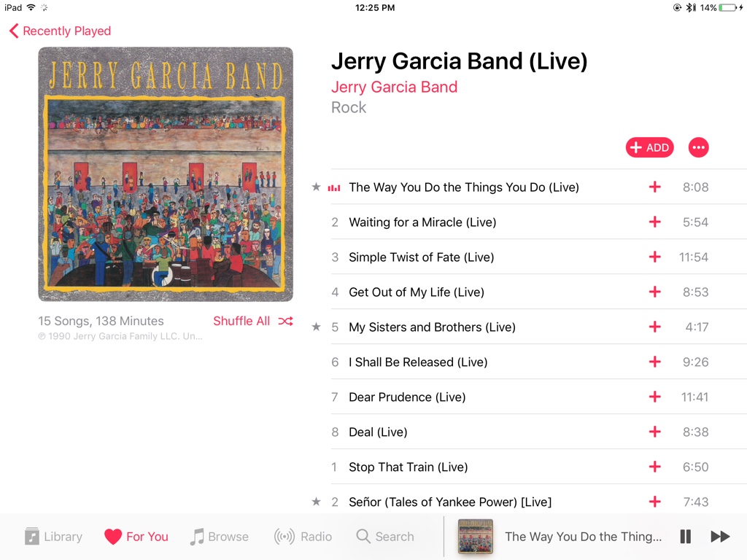This screenshot has width=747, height=560.
Task: Open the Browse tab
Action: click(219, 537)
